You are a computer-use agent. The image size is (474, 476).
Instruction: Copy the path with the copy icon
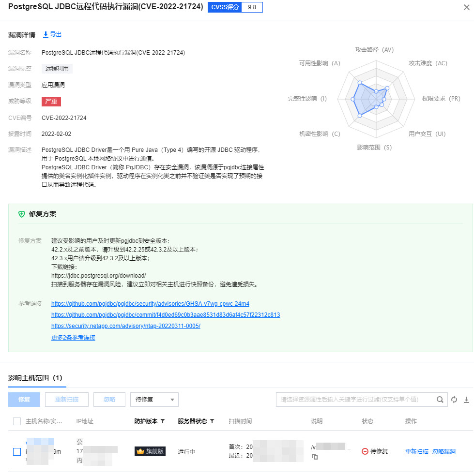coord(315,457)
